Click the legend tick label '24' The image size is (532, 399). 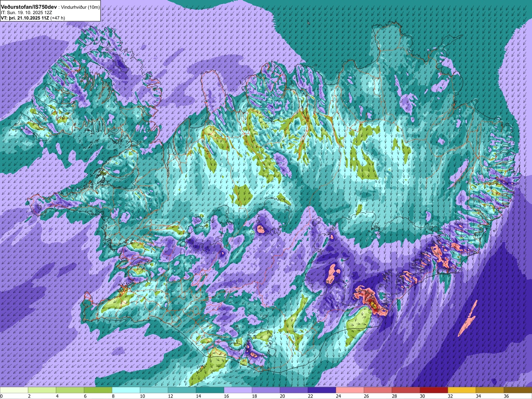click(338, 397)
